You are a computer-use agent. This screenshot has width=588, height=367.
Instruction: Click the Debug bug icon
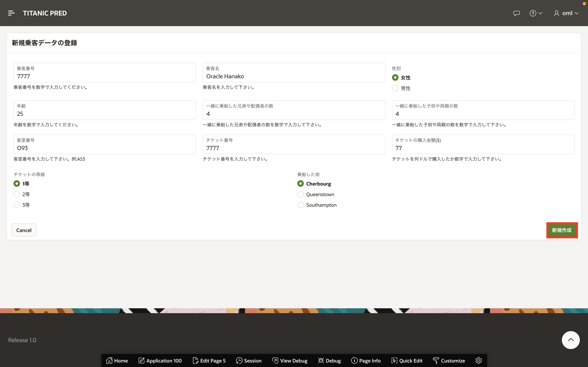coord(321,360)
